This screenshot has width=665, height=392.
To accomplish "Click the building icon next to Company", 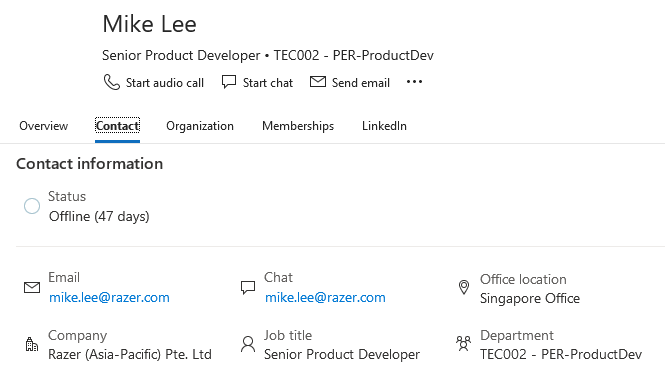I will [x=32, y=344].
